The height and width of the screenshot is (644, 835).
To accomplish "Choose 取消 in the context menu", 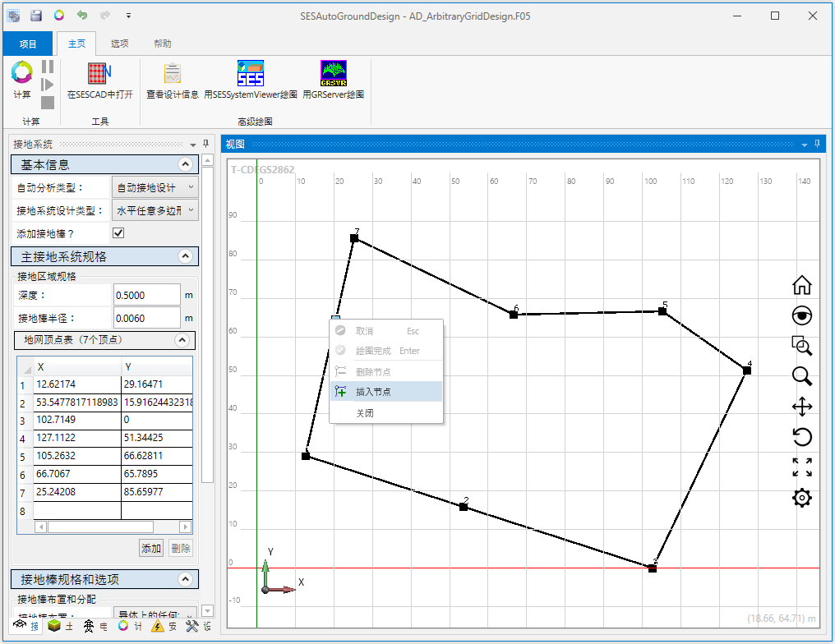I will click(386, 331).
